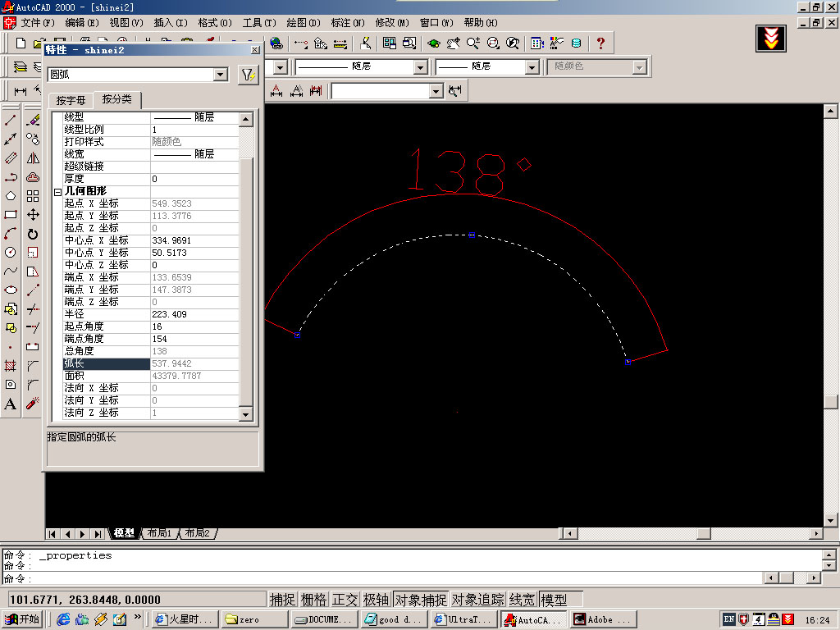Toggle 对象追踪 object tracking in status bar
840x630 pixels.
point(478,600)
